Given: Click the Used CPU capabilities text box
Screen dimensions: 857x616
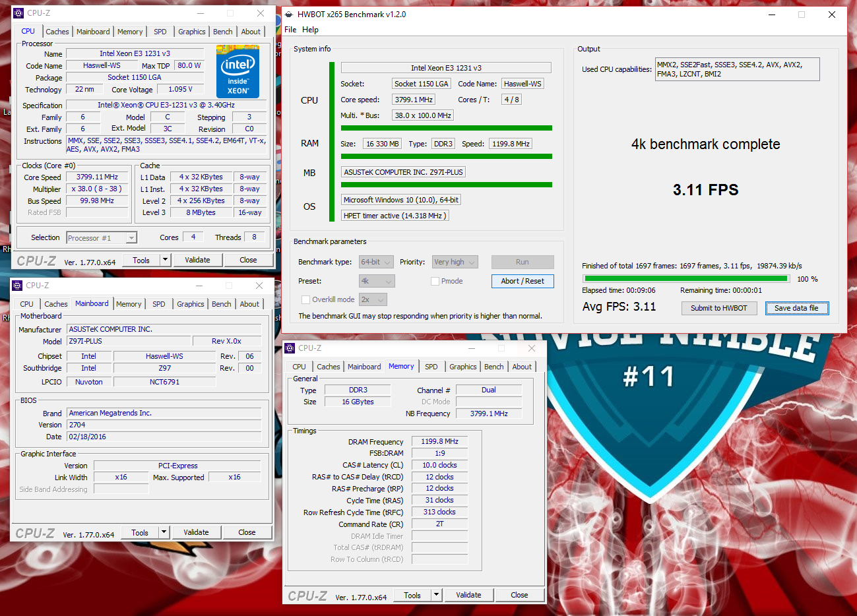Looking at the screenshot, I should 738,69.
